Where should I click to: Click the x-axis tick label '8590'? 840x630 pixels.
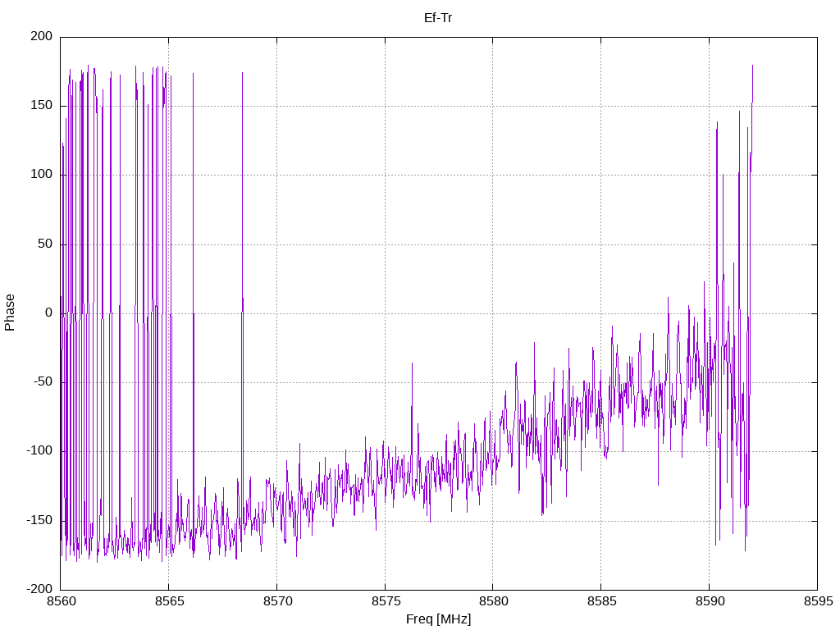coord(710,601)
